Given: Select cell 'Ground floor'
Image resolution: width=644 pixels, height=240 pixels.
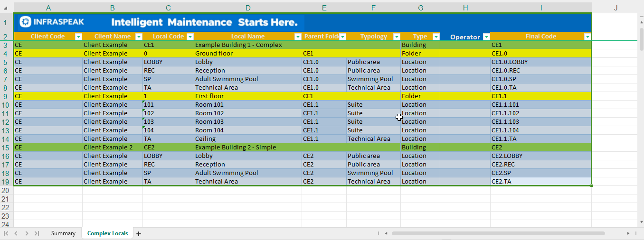Looking at the screenshot, I should click(248, 54).
